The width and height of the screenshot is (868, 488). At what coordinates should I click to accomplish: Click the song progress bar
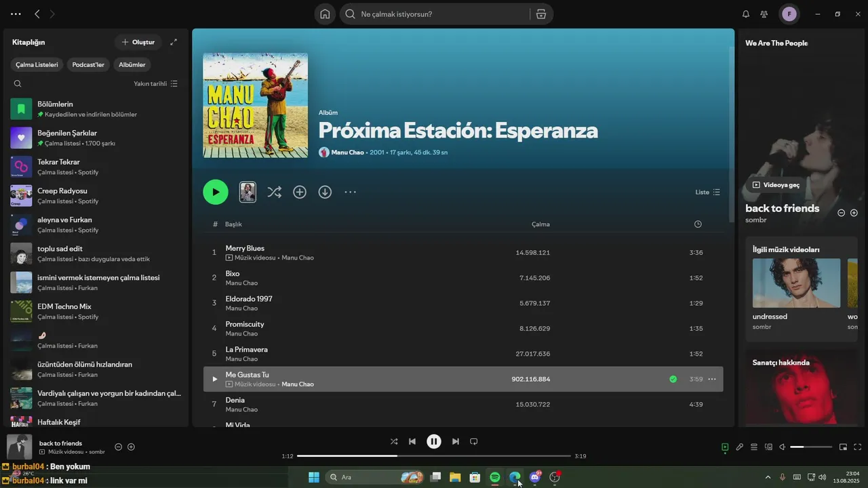pos(434,456)
